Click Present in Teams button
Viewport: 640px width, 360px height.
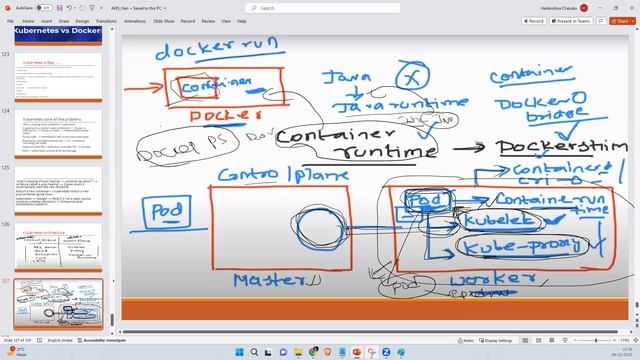571,21
